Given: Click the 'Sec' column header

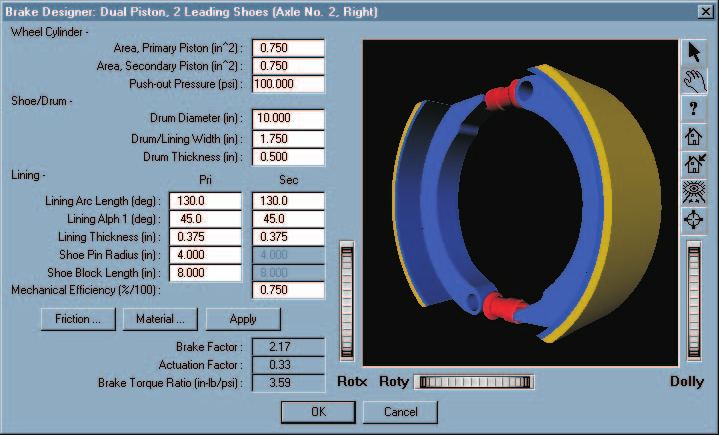Looking at the screenshot, I should point(288,180).
